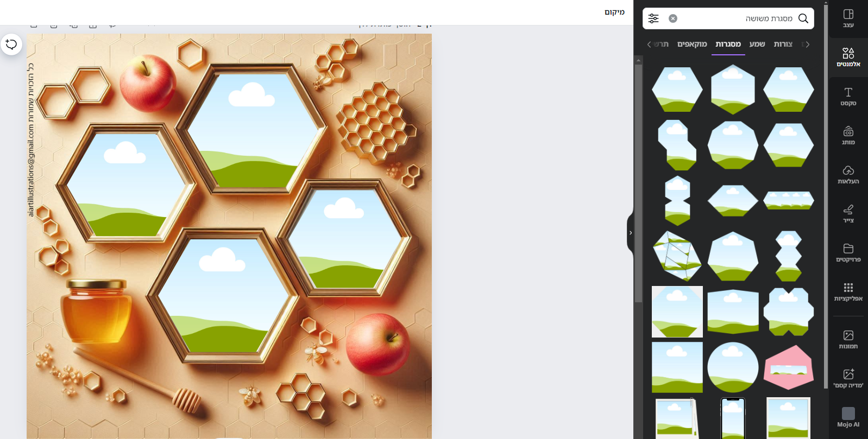This screenshot has width=868, height=439.
Task: Select the צייר draw tool
Action: [x=848, y=214]
